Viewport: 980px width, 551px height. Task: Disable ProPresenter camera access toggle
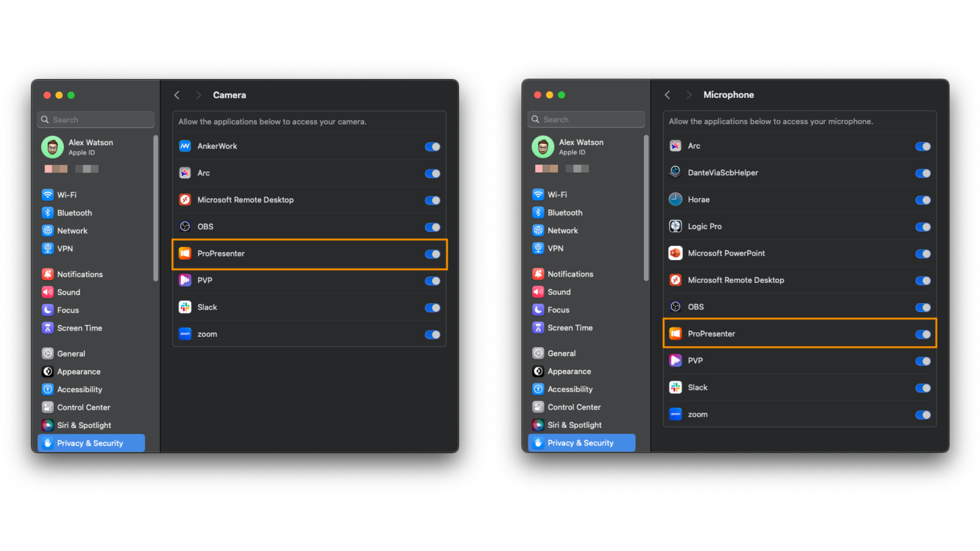[432, 254]
